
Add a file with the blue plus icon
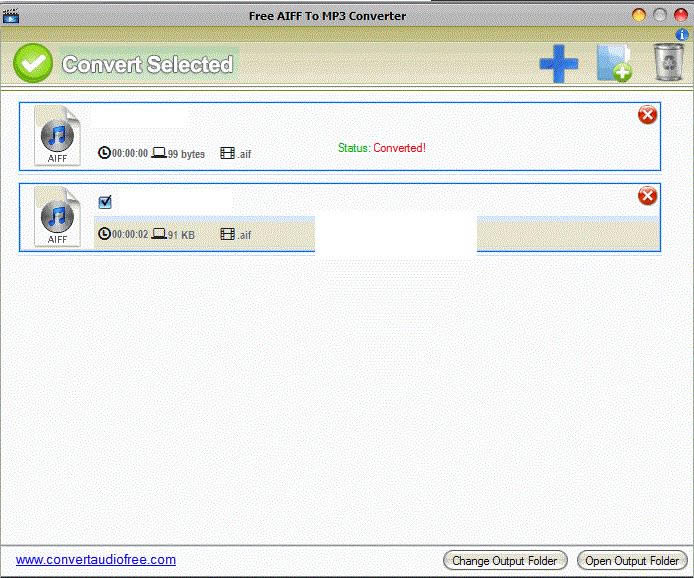(559, 64)
